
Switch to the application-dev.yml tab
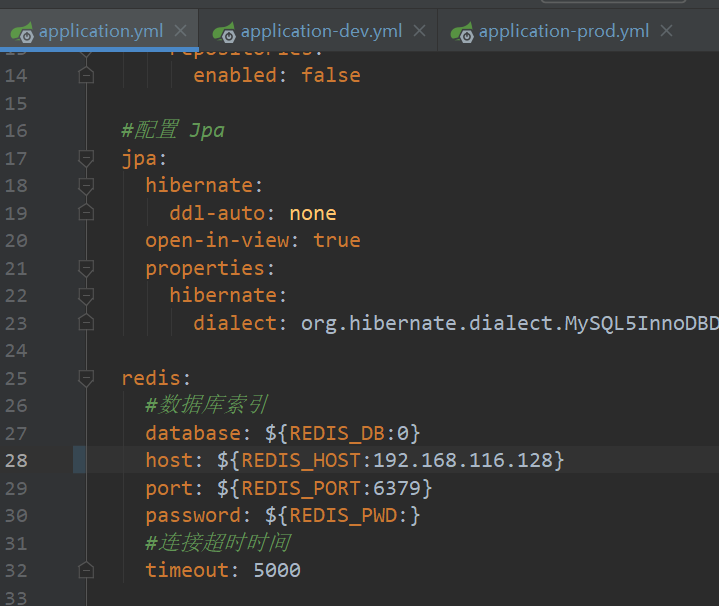pos(319,31)
